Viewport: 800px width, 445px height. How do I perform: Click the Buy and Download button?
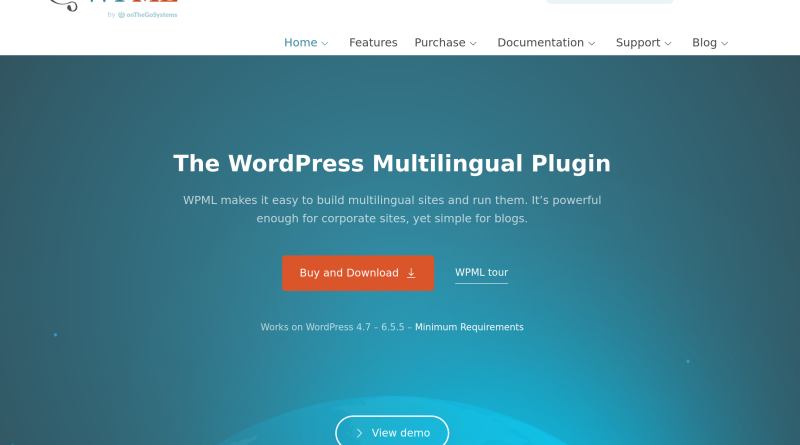[358, 273]
